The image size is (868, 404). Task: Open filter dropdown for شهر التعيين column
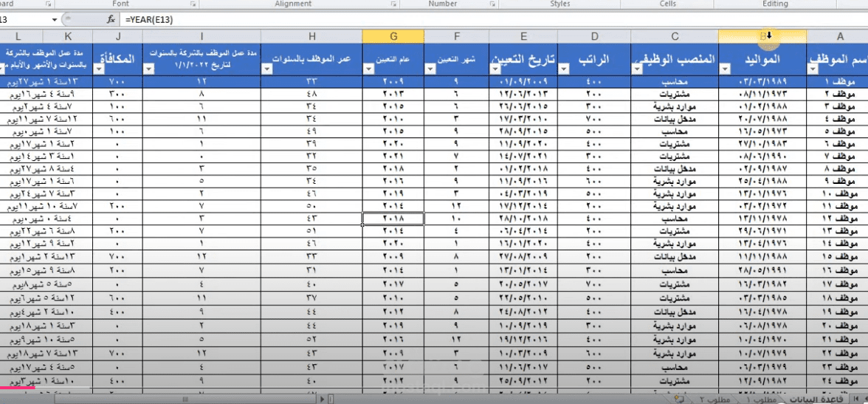coord(431,69)
